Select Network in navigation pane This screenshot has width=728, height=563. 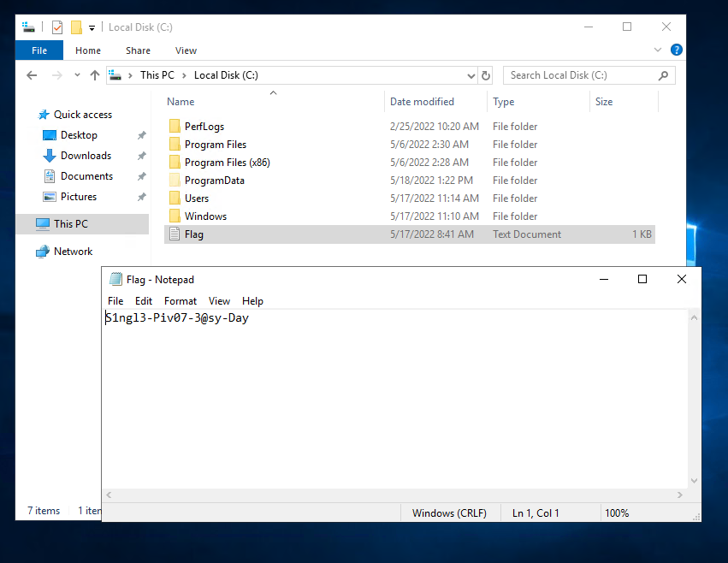pos(74,252)
